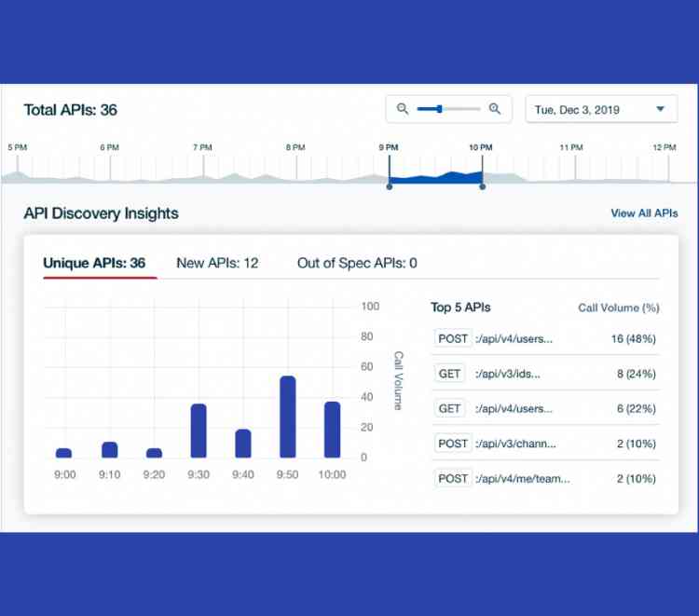The image size is (699, 616).
Task: Click the 9 PM range start handle
Action: coord(390,186)
